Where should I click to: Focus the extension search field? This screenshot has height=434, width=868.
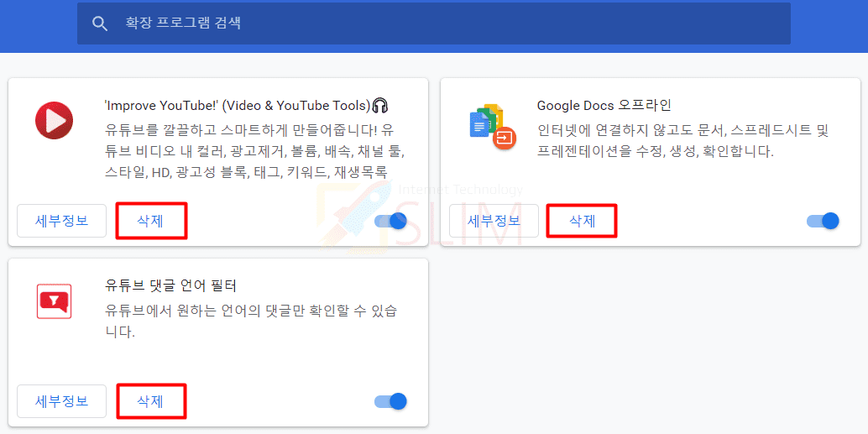click(x=433, y=24)
